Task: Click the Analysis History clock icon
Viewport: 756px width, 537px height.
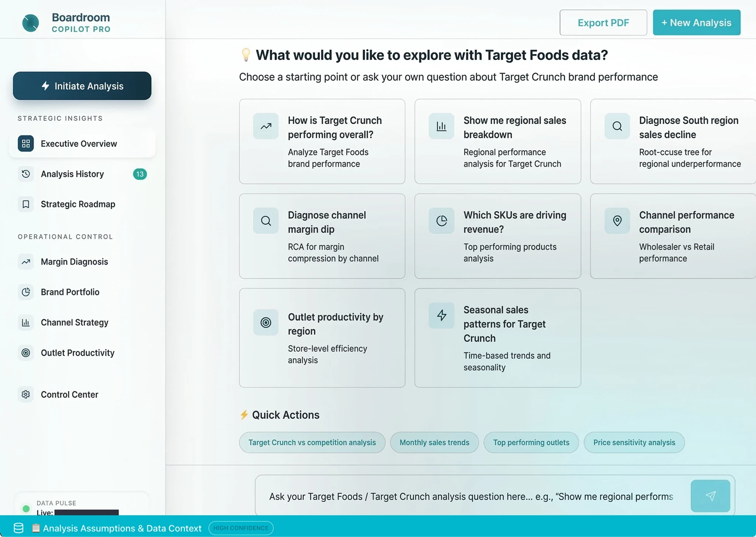Action: (26, 174)
